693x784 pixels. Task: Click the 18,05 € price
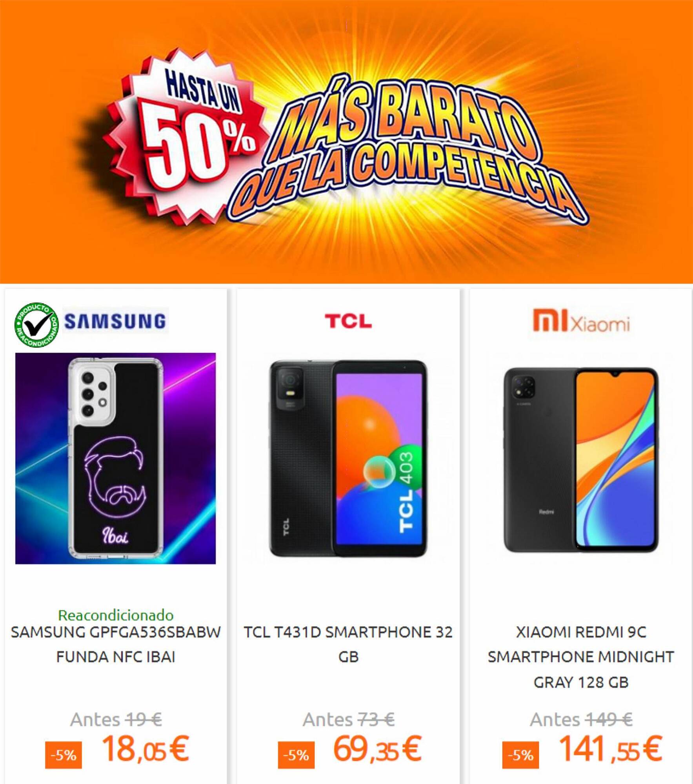click(145, 749)
